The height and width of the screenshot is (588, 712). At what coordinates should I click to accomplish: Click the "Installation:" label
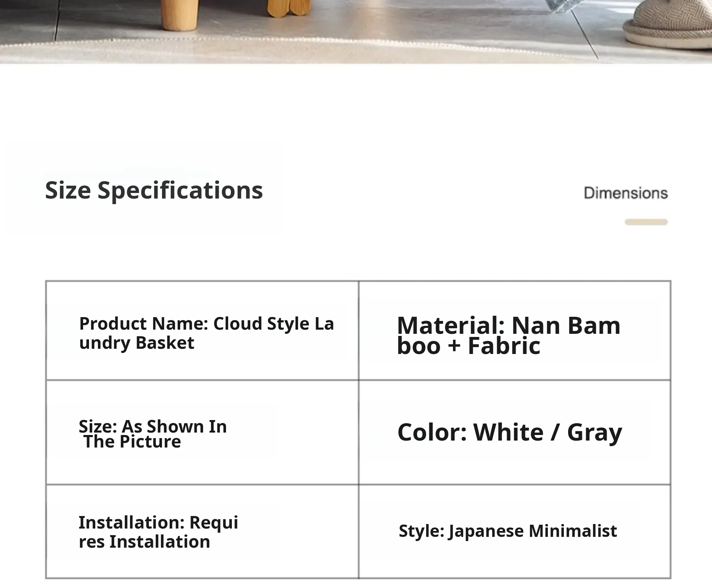pos(131,522)
